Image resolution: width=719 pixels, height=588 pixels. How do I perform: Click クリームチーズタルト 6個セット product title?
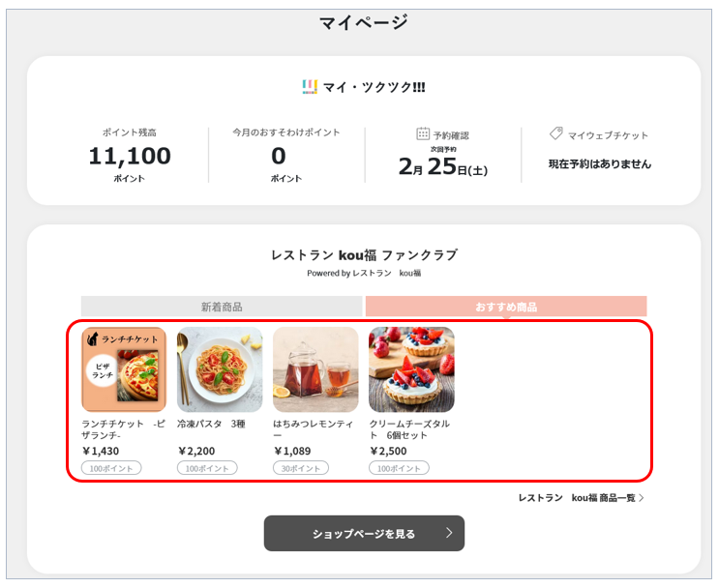point(409,429)
